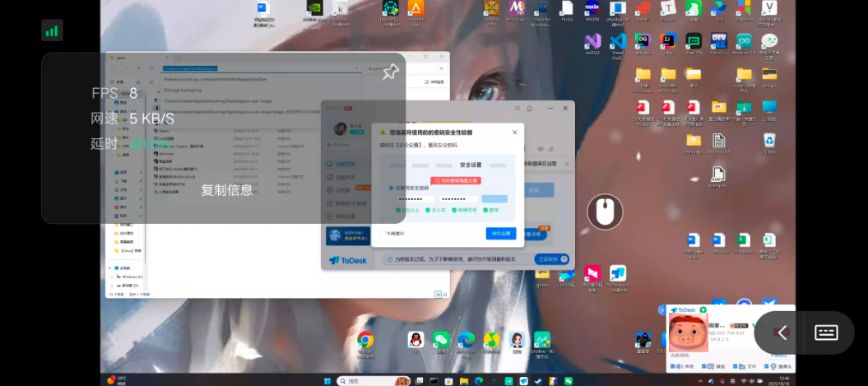Image resolution: width=868 pixels, height=386 pixels.
Task: Close the password security warning dialog
Action: pos(514,133)
